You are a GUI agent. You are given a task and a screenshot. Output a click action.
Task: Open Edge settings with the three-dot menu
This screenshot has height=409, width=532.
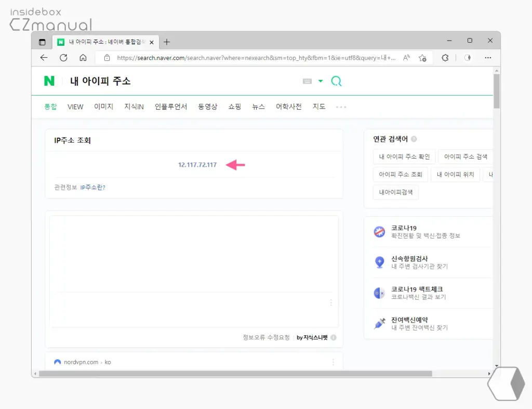pos(487,58)
